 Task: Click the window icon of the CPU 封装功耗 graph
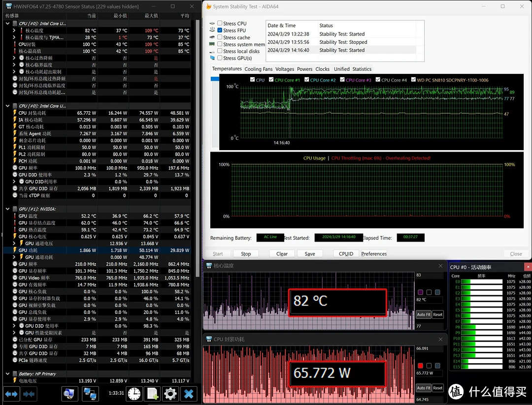point(209,339)
